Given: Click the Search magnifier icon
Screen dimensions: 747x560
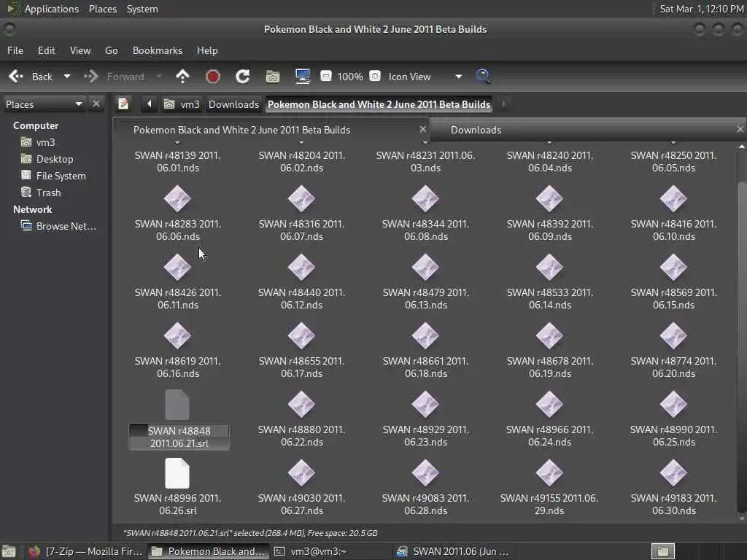Looking at the screenshot, I should tap(483, 76).
